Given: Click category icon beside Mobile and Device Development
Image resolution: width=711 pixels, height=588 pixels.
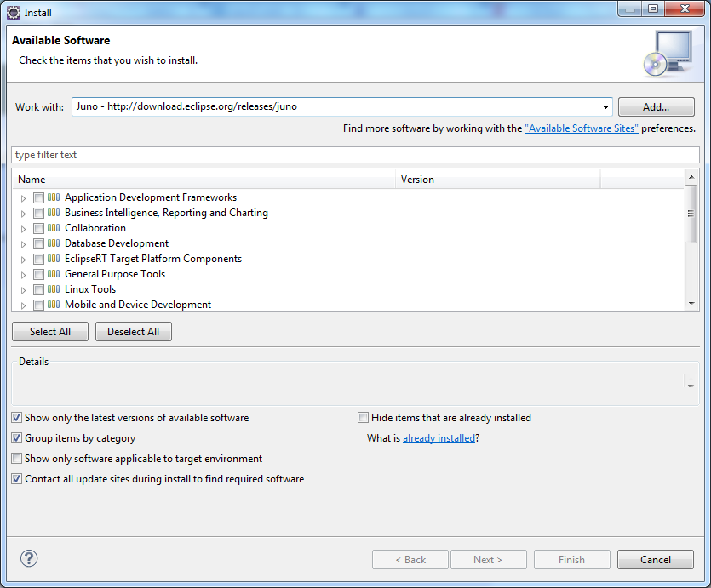Looking at the screenshot, I should click(x=54, y=305).
